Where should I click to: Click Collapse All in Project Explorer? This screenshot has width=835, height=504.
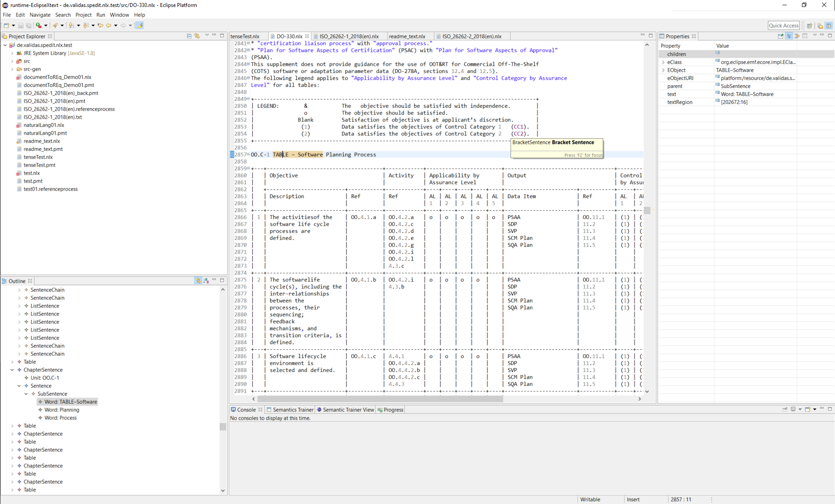point(189,36)
